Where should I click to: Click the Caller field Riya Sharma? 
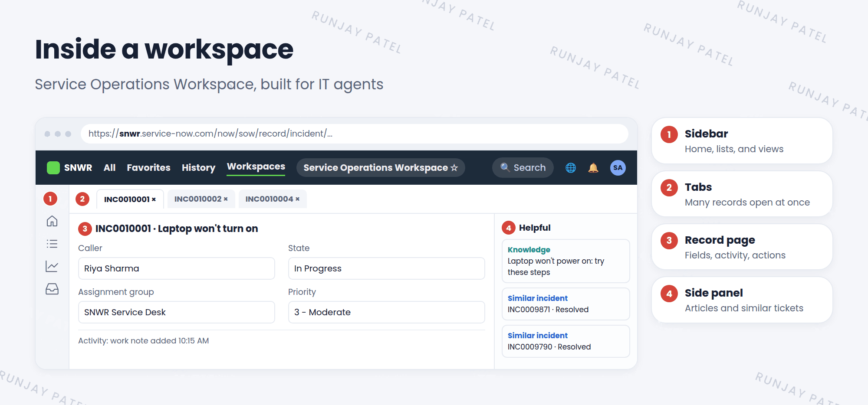click(176, 268)
